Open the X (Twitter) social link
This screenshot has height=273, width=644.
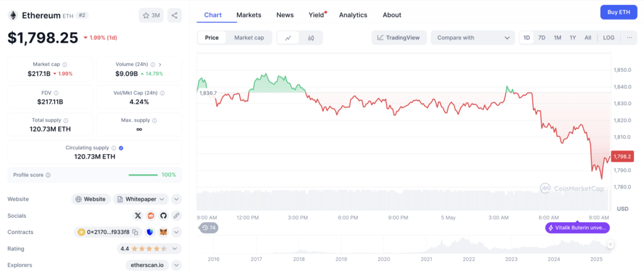tap(138, 216)
